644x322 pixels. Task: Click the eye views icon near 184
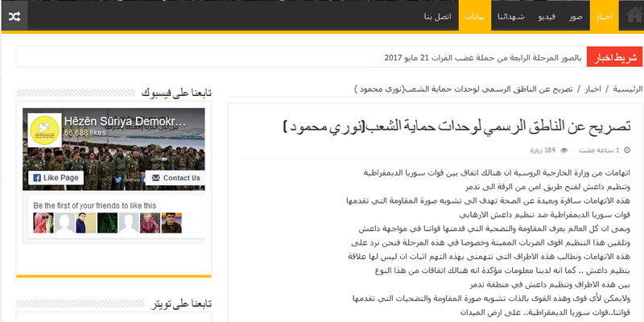click(x=563, y=150)
